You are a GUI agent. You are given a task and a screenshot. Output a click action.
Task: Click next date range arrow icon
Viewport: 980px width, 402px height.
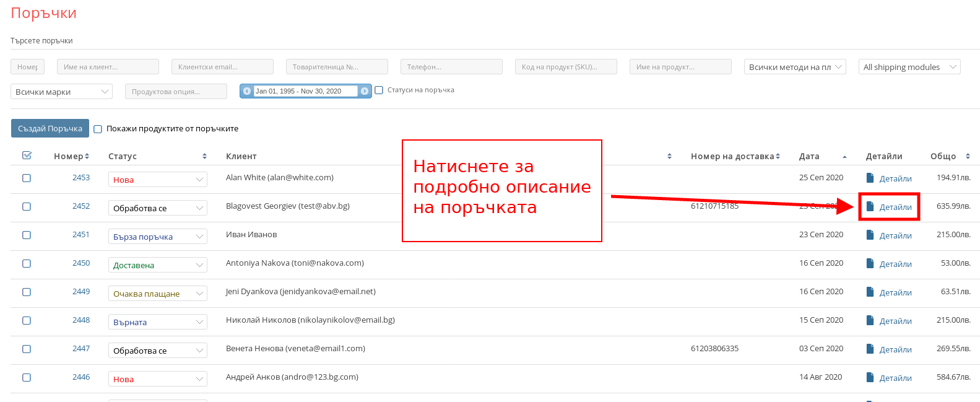(x=365, y=91)
